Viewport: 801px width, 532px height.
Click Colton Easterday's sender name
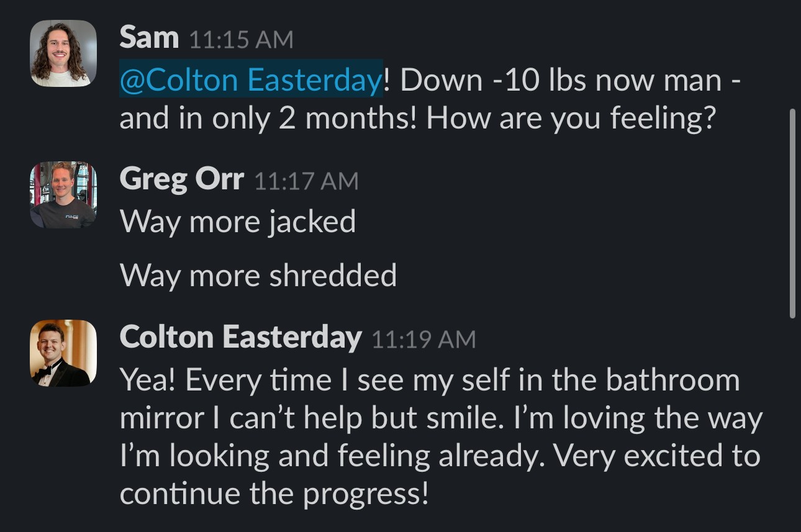click(240, 338)
